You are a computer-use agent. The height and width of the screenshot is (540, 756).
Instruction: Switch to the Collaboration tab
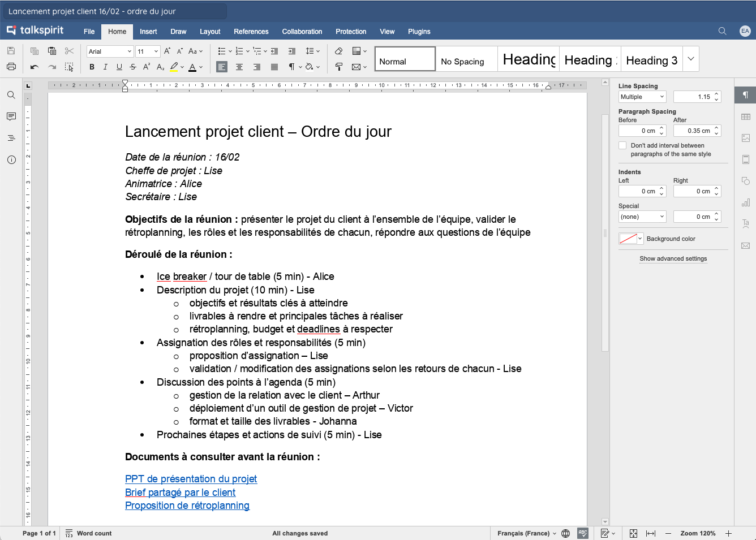coord(302,32)
